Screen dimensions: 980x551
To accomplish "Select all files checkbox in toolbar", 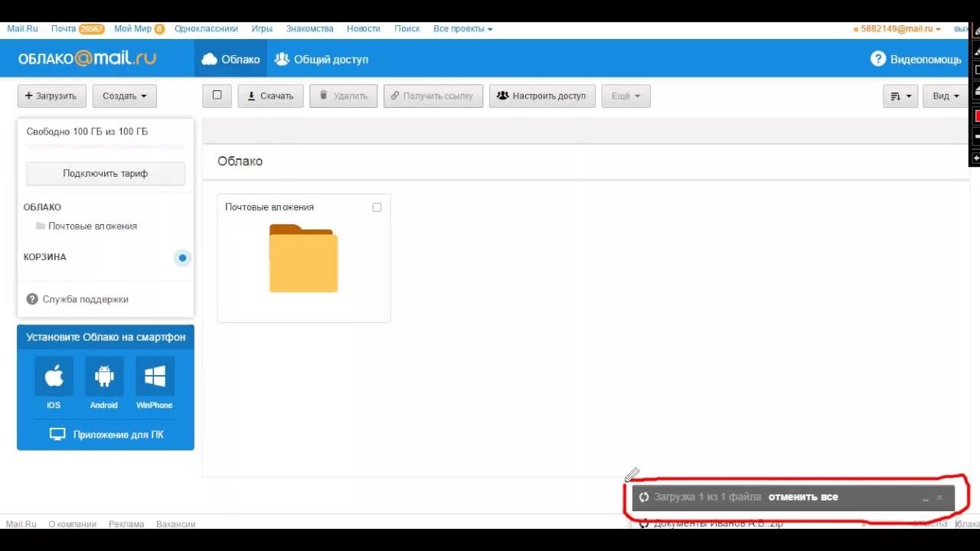I will coord(217,96).
